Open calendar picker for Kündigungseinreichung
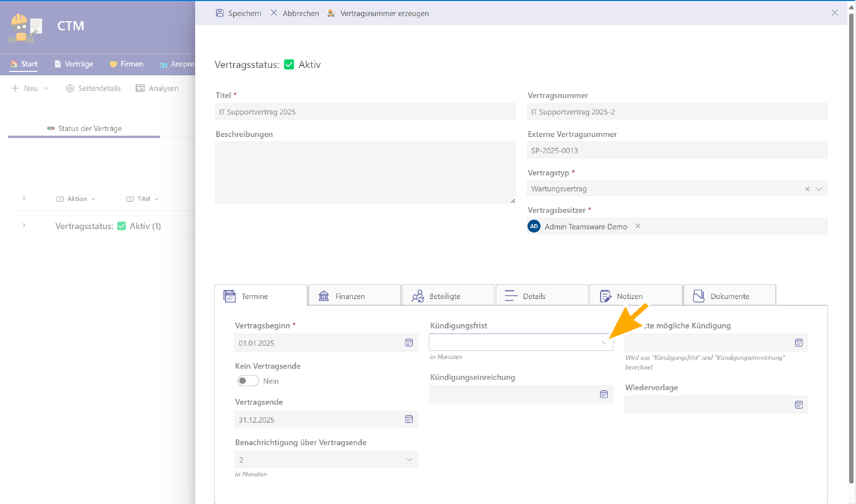 (x=604, y=394)
